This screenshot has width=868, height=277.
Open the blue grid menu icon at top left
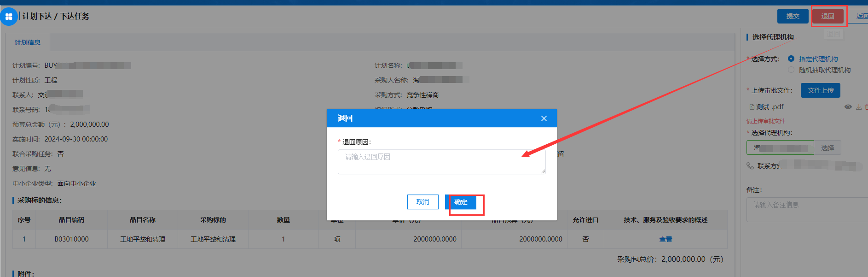pos(9,17)
